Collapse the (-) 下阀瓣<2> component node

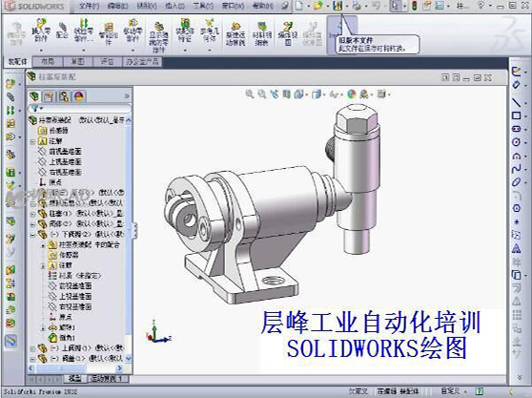coord(33,234)
